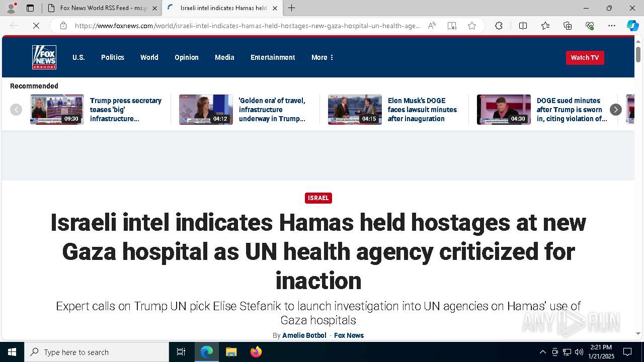The height and width of the screenshot is (362, 644).
Task: View site information lock icon
Action: [x=63, y=26]
